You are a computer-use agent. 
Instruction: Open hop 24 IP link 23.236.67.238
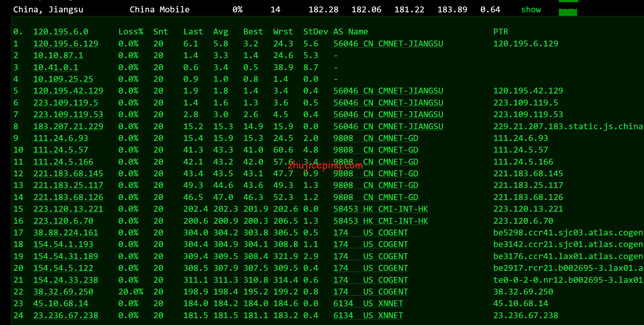click(x=66, y=316)
